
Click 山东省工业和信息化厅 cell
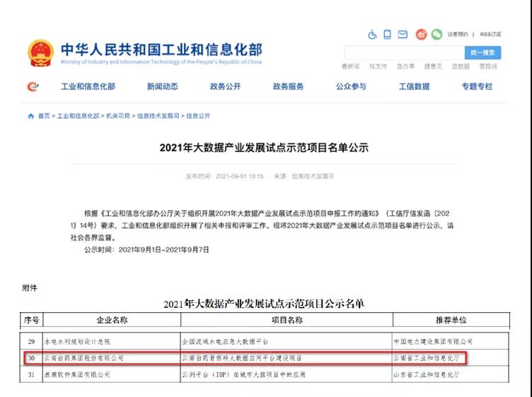point(451,374)
